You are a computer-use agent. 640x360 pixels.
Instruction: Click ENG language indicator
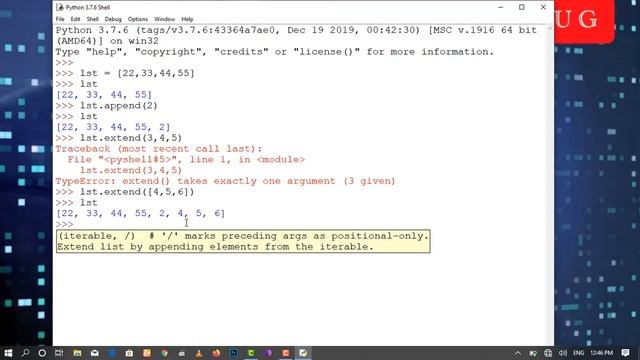(578, 353)
